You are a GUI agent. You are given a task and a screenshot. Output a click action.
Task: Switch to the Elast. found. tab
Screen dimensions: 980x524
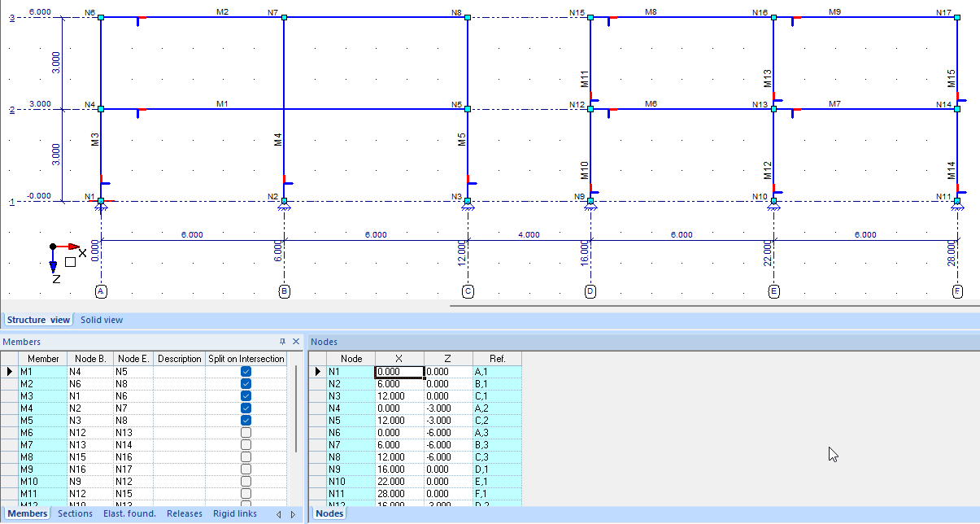point(129,513)
